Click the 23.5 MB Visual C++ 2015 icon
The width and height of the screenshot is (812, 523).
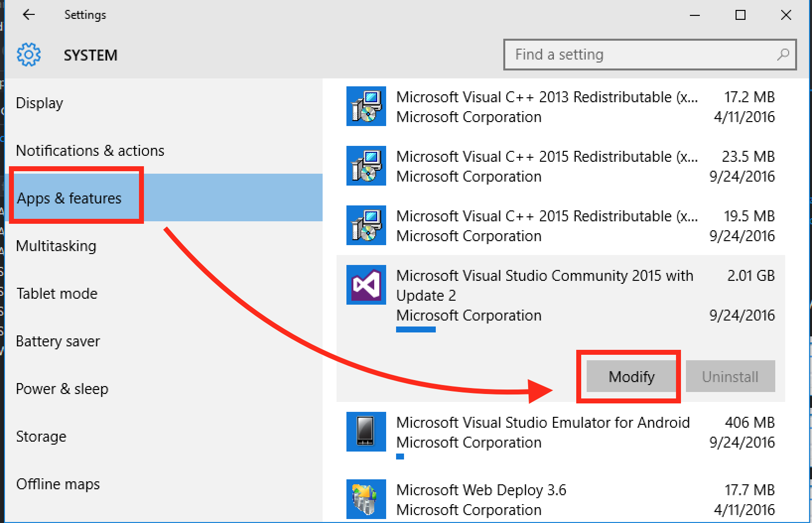pos(366,166)
